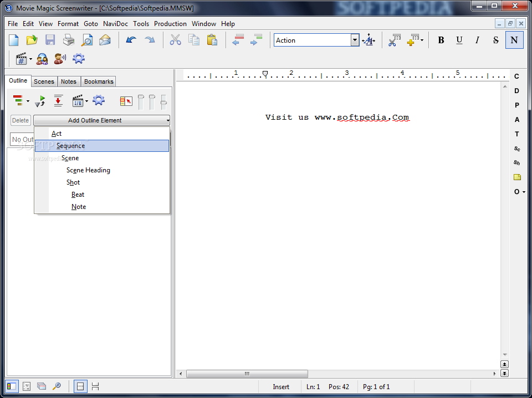Create a new document with the blank page icon

pos(13,40)
